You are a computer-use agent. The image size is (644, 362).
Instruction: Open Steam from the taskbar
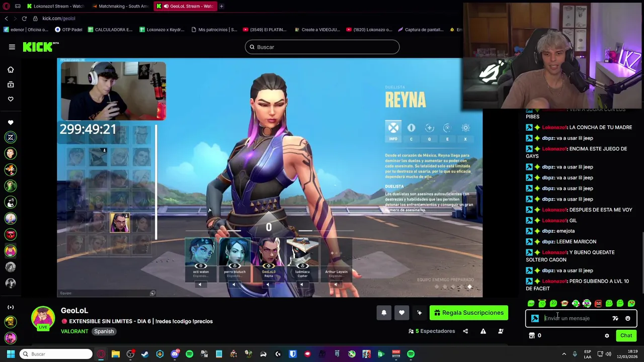[x=145, y=354]
